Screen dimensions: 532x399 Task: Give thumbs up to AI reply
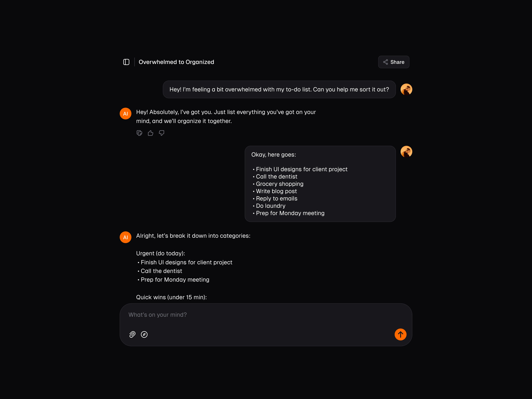(151, 133)
